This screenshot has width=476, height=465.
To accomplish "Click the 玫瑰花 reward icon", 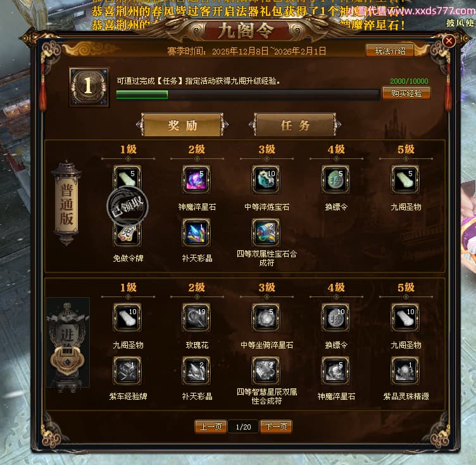I will (196, 317).
